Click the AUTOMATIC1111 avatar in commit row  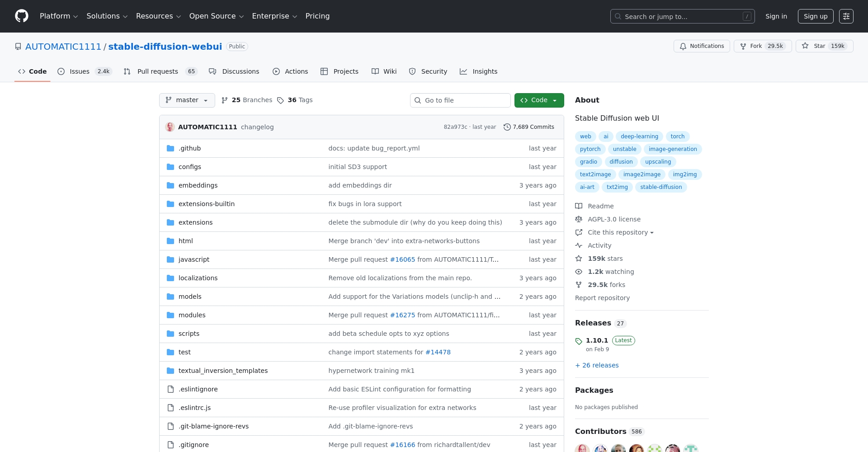point(170,127)
